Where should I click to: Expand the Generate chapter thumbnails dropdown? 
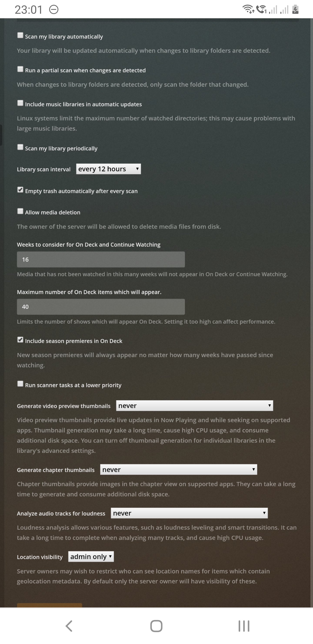pos(179,470)
